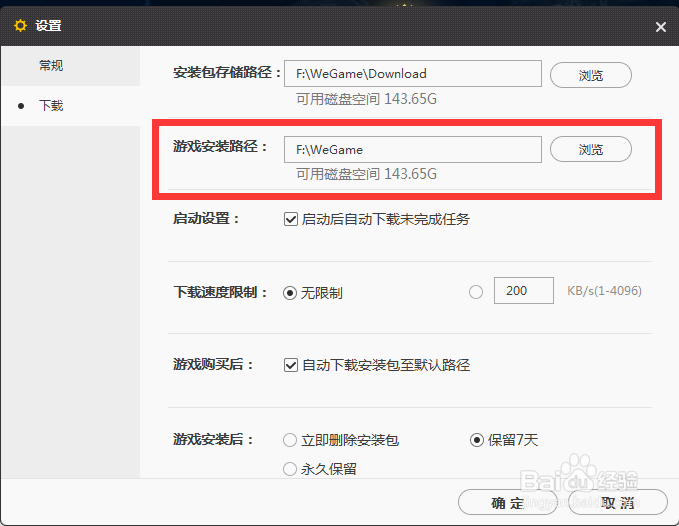Click the settings gear icon in title bar
Screen dimensions: 679x526
point(20,26)
